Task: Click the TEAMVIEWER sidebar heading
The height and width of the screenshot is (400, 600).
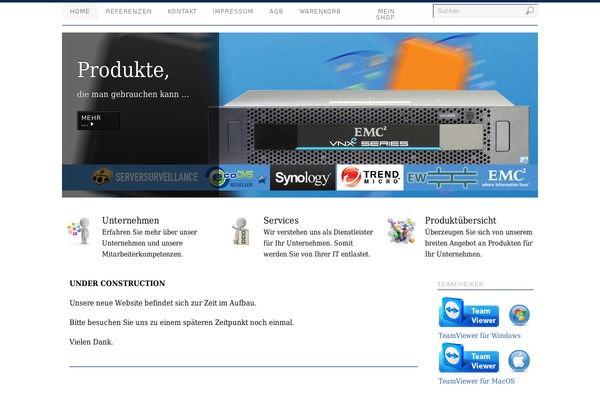Action: tap(460, 284)
